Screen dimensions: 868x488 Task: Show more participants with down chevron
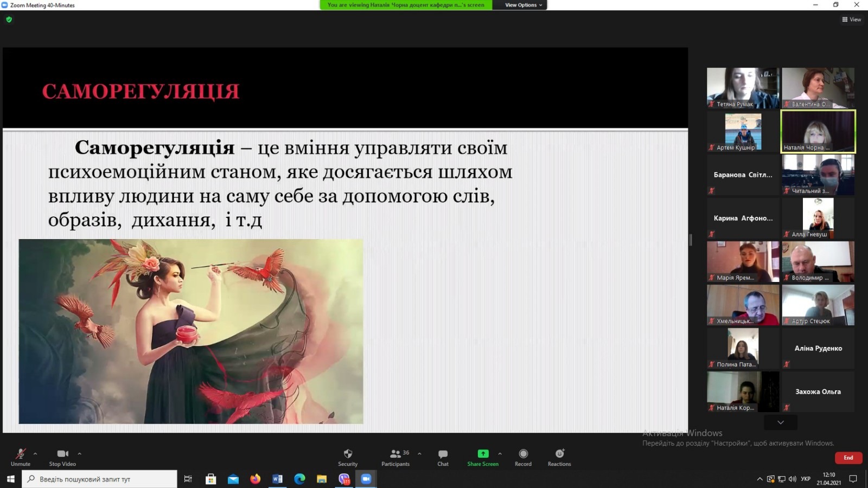781,422
